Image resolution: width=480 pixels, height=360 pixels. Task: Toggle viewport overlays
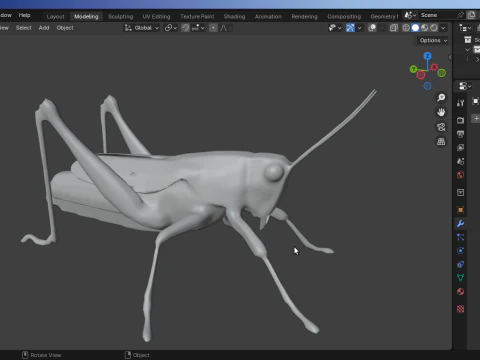click(372, 28)
